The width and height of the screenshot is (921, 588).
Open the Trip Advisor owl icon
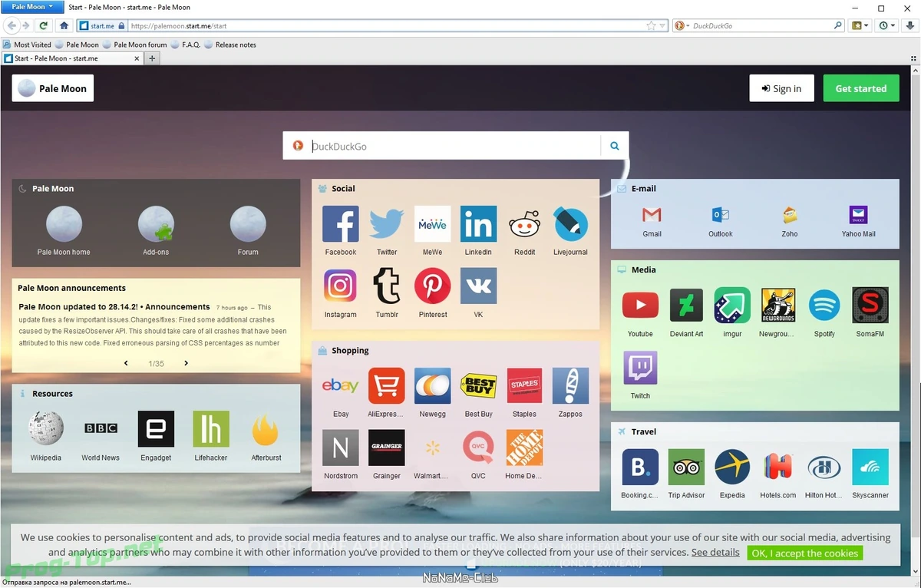tap(686, 467)
